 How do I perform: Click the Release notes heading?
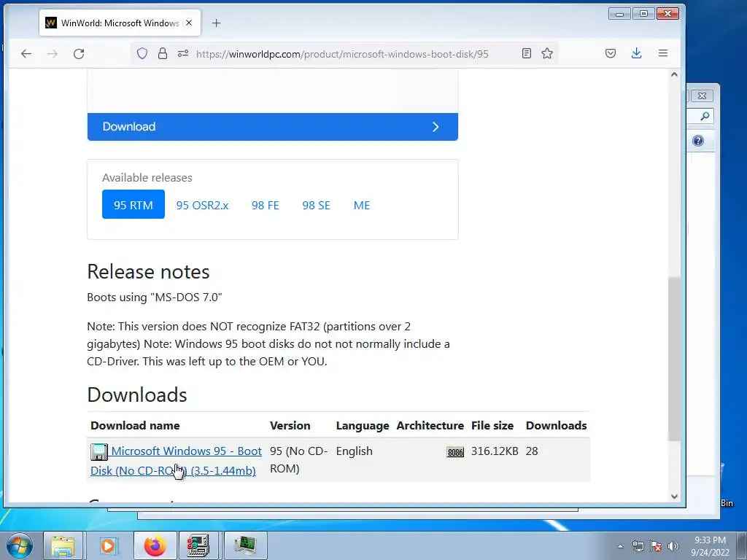[148, 271]
